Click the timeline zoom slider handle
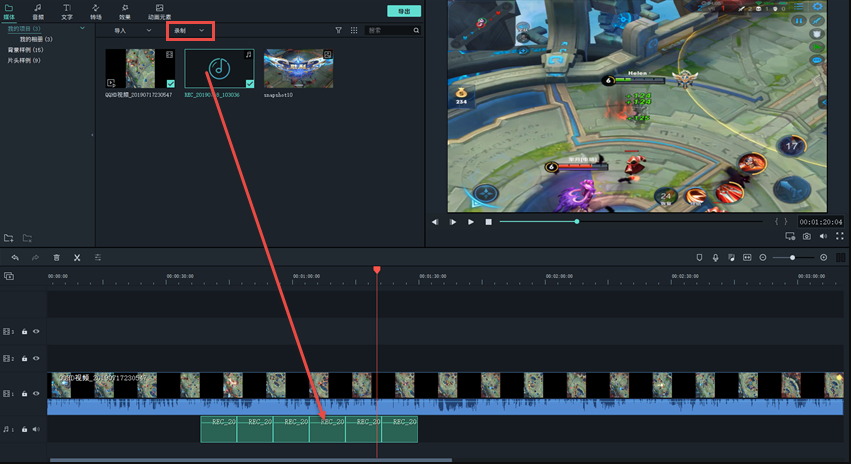 [793, 257]
